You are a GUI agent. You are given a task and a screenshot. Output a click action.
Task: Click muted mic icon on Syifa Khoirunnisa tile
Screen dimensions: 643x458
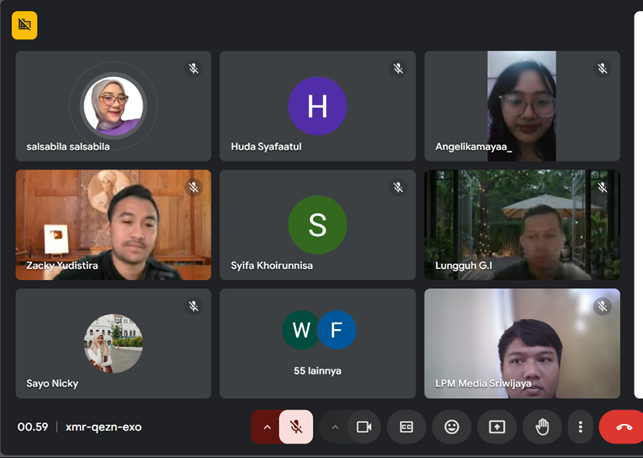(x=398, y=188)
